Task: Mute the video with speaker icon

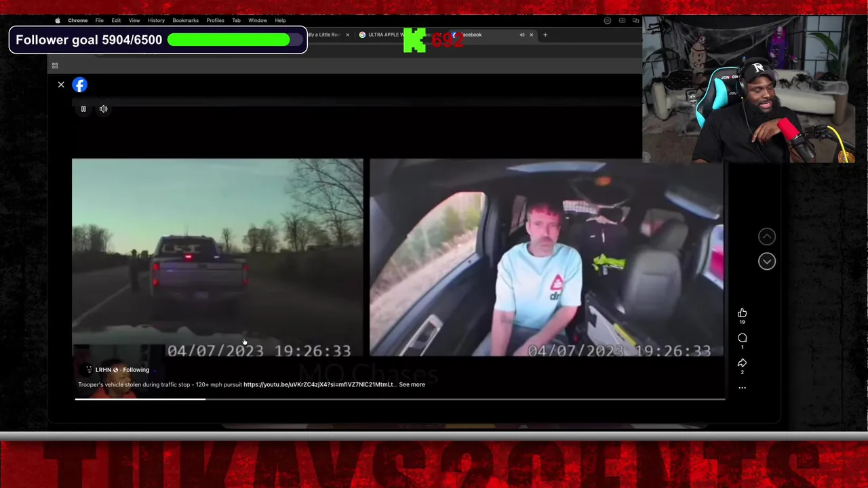Action: [103, 108]
